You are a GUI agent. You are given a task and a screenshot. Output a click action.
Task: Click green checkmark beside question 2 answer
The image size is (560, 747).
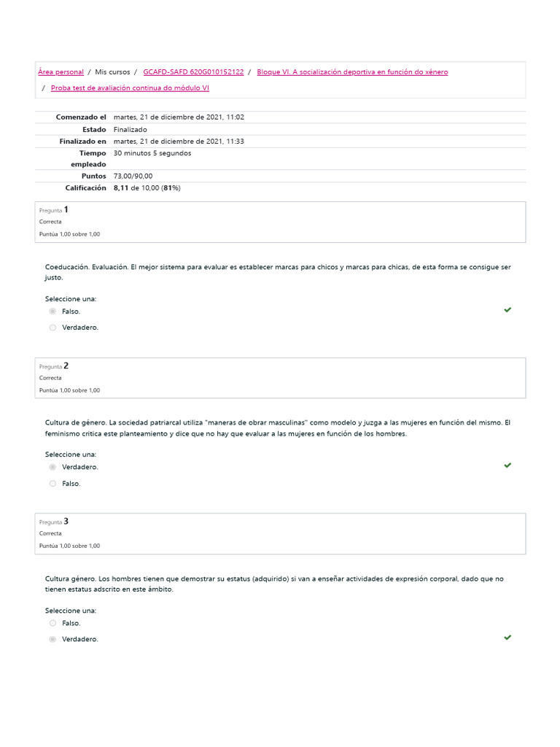(x=507, y=465)
